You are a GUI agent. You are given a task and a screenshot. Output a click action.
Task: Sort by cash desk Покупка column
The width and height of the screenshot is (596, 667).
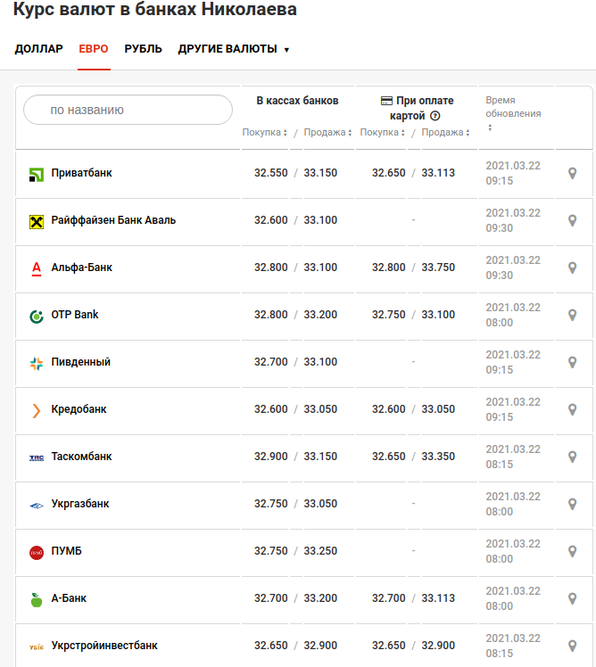[x=265, y=132]
